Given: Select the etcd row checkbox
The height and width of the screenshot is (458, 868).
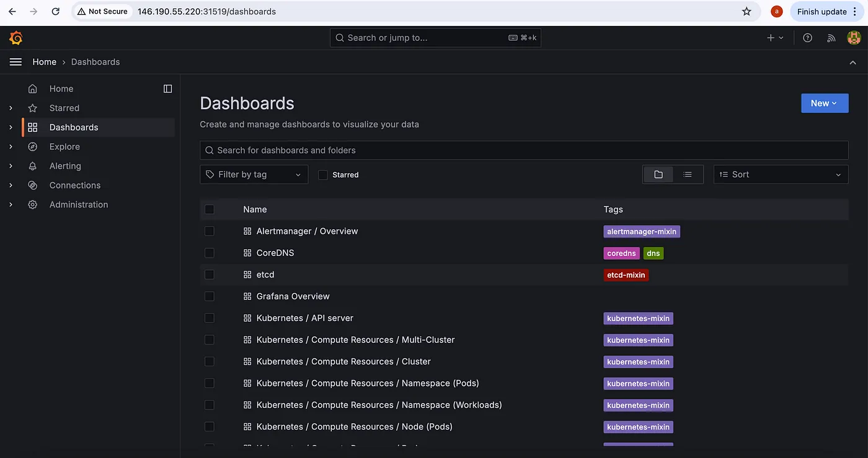Looking at the screenshot, I should tap(210, 275).
